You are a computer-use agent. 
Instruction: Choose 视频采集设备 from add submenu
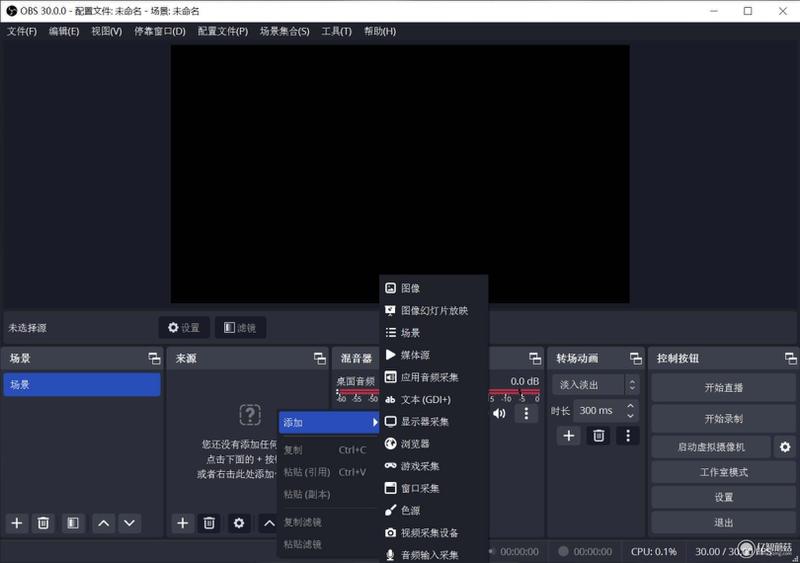[433, 532]
